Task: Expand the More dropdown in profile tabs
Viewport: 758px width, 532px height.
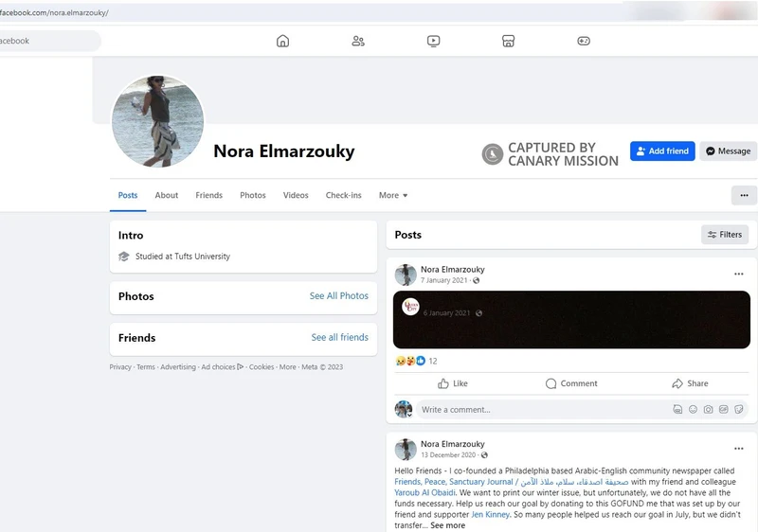Action: pyautogui.click(x=393, y=195)
